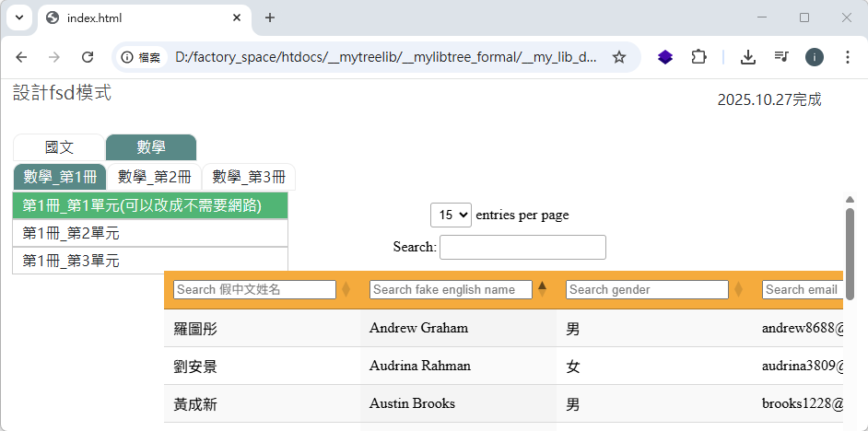Click the browser back arrow
Image resolution: width=868 pixels, height=431 pixels.
pos(21,57)
